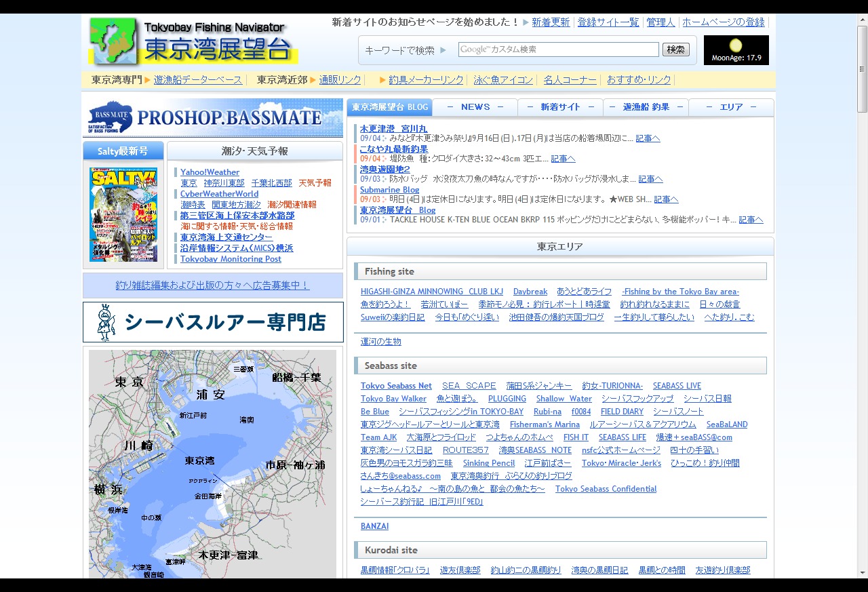Switch to the NEWS tab

pyautogui.click(x=475, y=107)
